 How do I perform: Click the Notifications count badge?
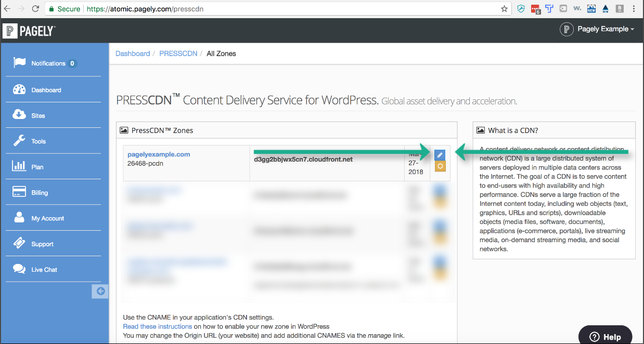pyautogui.click(x=72, y=63)
